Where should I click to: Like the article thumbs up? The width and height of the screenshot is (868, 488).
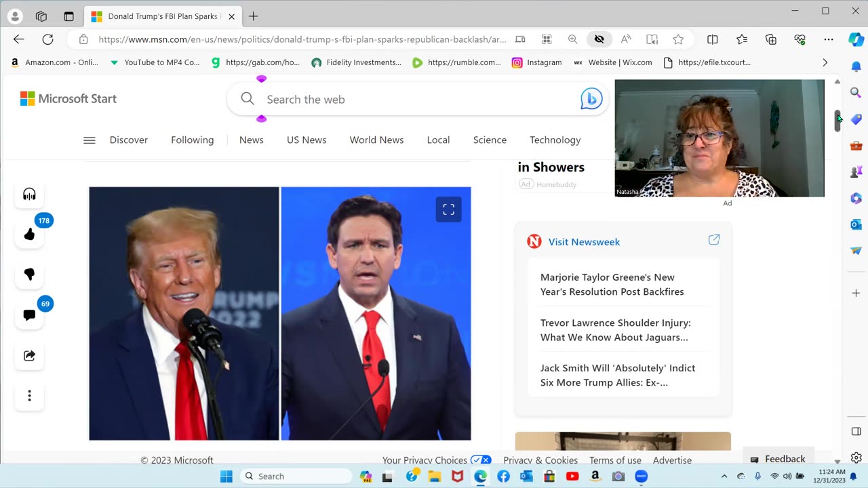point(29,235)
